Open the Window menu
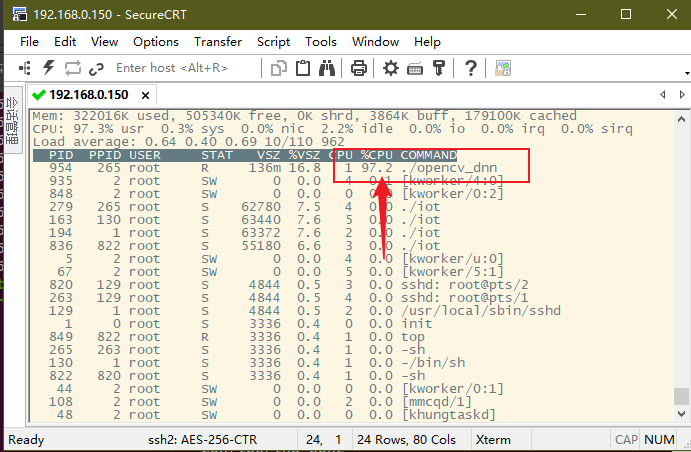The image size is (691, 452). point(375,42)
